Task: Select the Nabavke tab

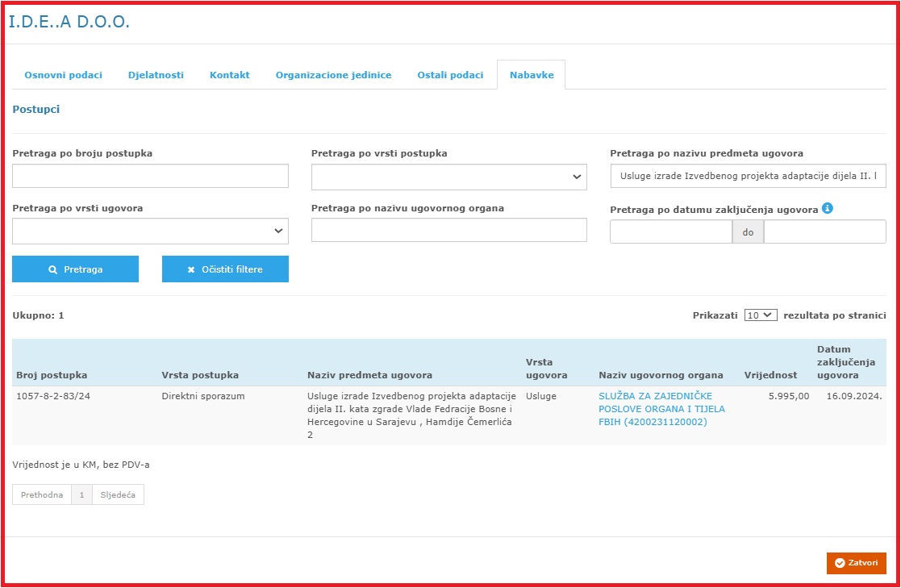Action: pos(532,75)
